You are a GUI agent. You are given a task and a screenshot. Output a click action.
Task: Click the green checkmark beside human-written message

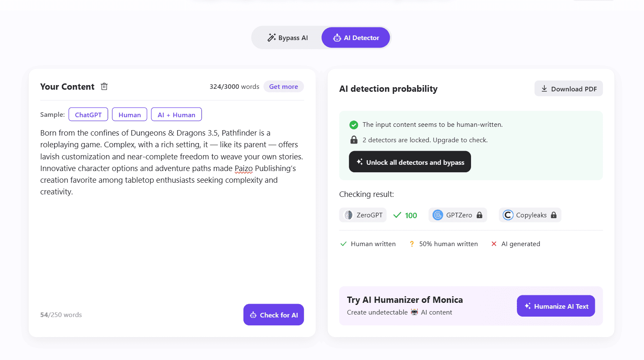[x=354, y=125]
